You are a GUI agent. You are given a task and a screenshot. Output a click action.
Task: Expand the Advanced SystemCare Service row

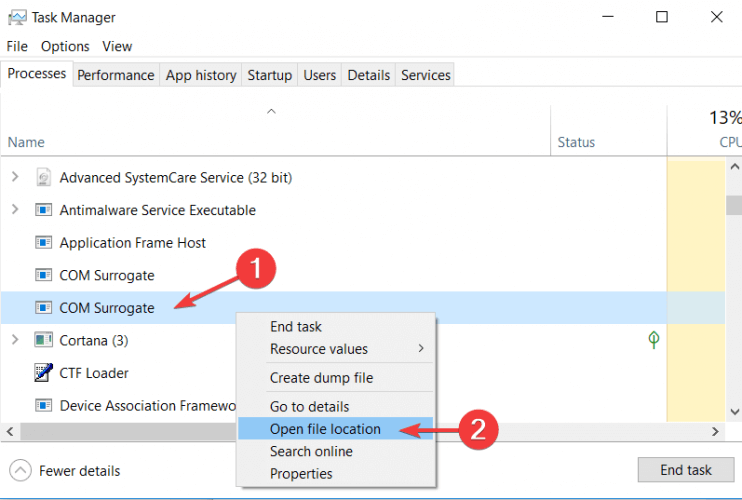pyautogui.click(x=15, y=177)
